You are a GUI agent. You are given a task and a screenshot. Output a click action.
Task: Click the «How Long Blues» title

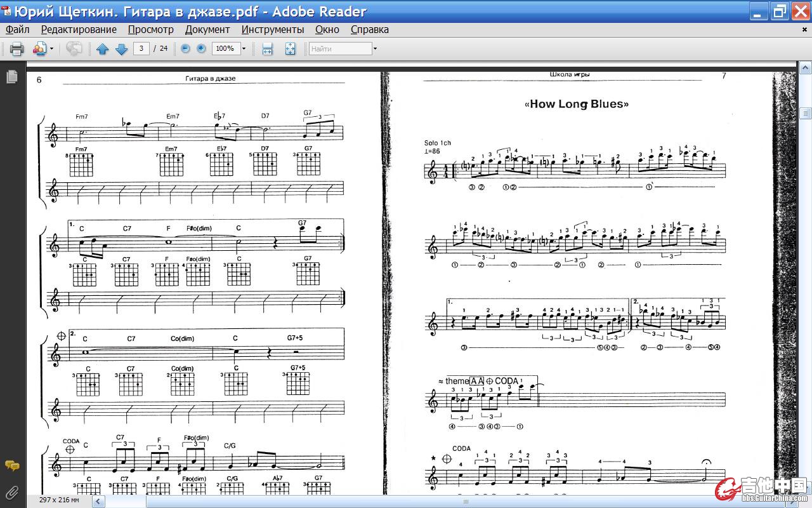(x=577, y=104)
